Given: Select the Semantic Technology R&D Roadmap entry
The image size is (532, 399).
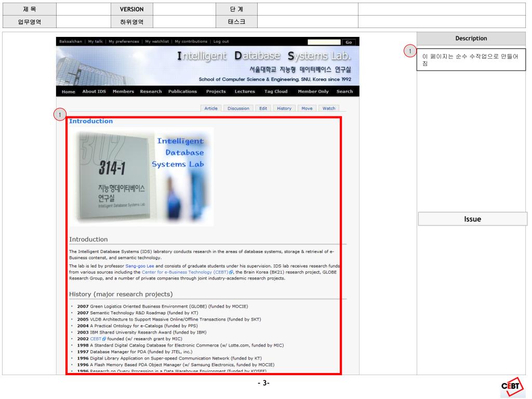Looking at the screenshot, I should pyautogui.click(x=137, y=313).
